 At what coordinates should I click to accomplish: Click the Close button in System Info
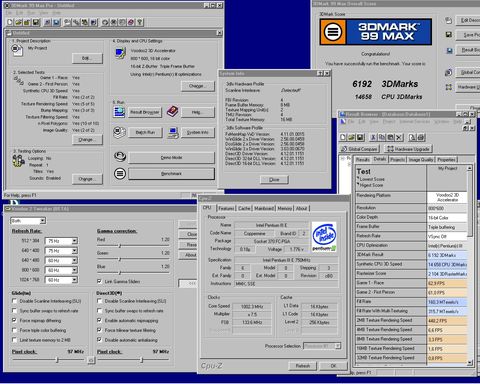274,180
